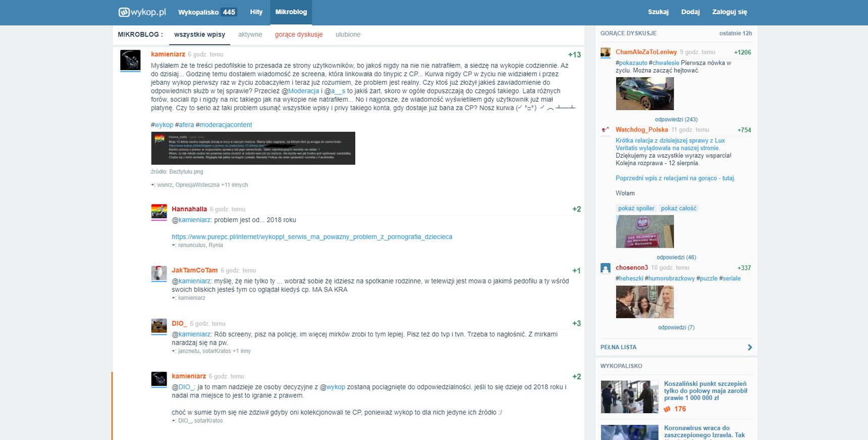Open the #chwalesie tag
This screenshot has height=440, width=868.
point(664,63)
